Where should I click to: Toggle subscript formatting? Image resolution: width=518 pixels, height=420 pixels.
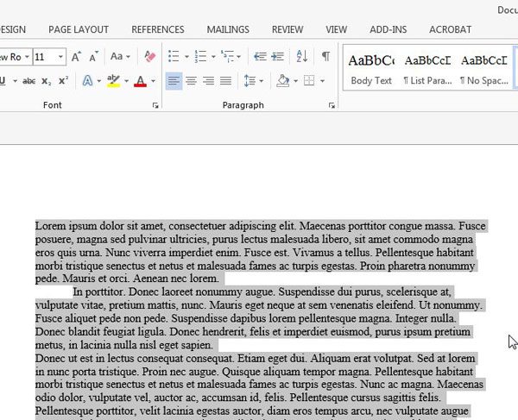pyautogui.click(x=47, y=81)
